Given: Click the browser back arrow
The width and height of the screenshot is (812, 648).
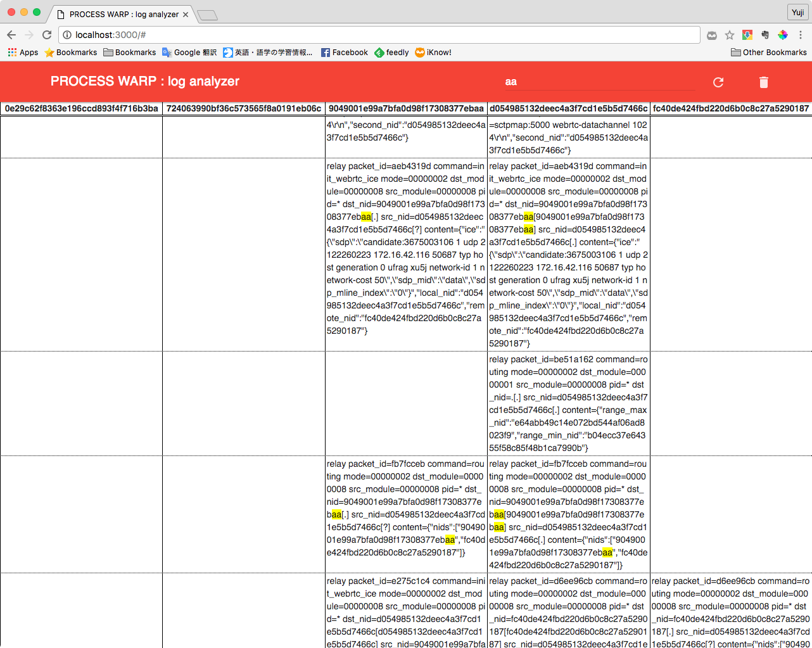Looking at the screenshot, I should [11, 35].
